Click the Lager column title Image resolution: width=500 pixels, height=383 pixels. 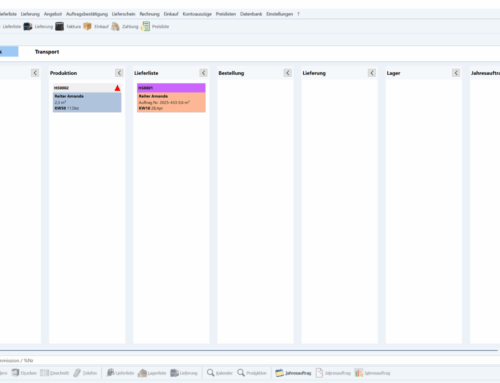(393, 73)
